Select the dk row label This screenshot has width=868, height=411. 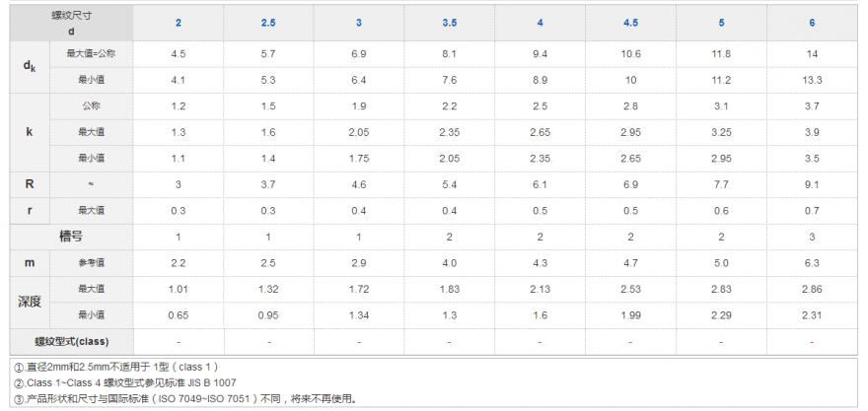(x=31, y=66)
